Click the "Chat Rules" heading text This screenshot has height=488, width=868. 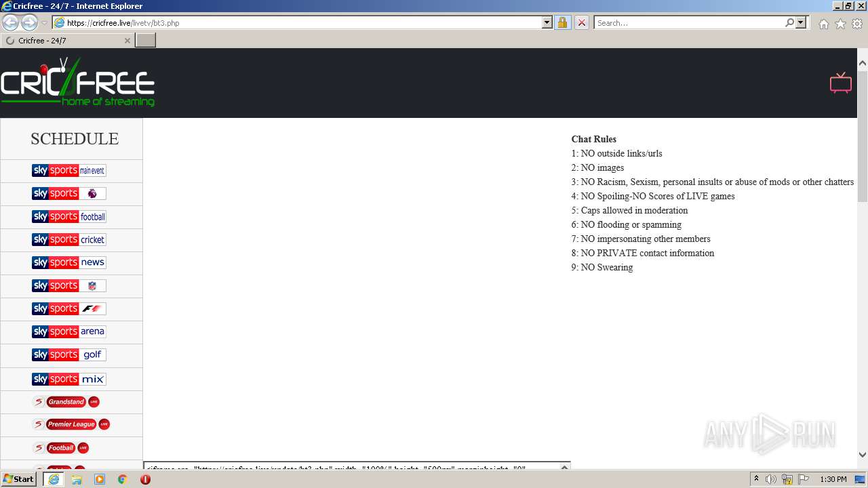[593, 140]
